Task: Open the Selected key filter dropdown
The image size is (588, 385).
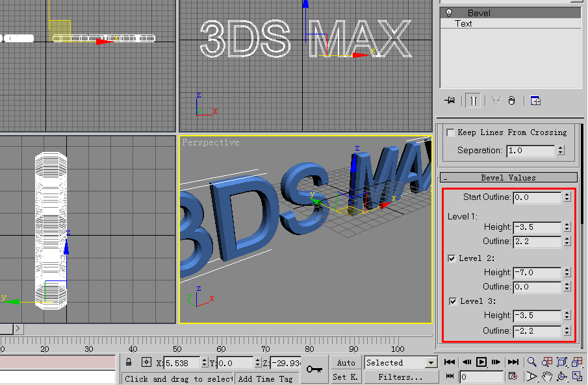Action: [x=431, y=362]
